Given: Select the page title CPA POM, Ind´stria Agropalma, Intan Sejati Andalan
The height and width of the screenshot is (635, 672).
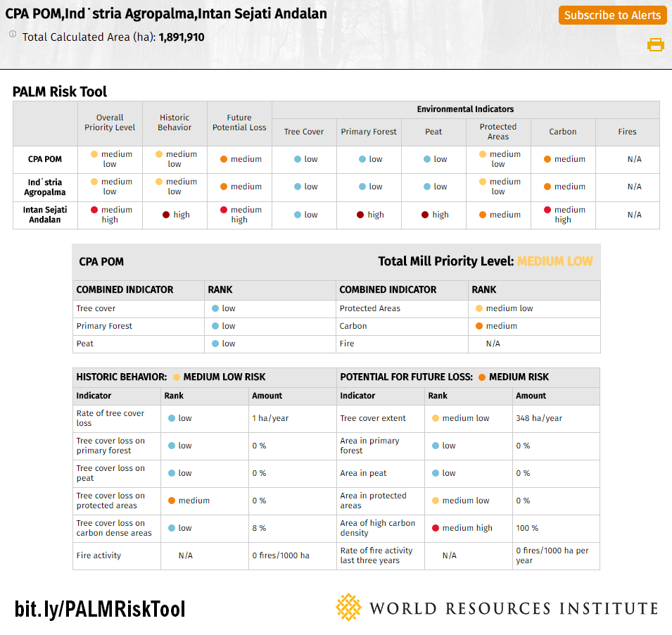Looking at the screenshot, I should [x=166, y=13].
